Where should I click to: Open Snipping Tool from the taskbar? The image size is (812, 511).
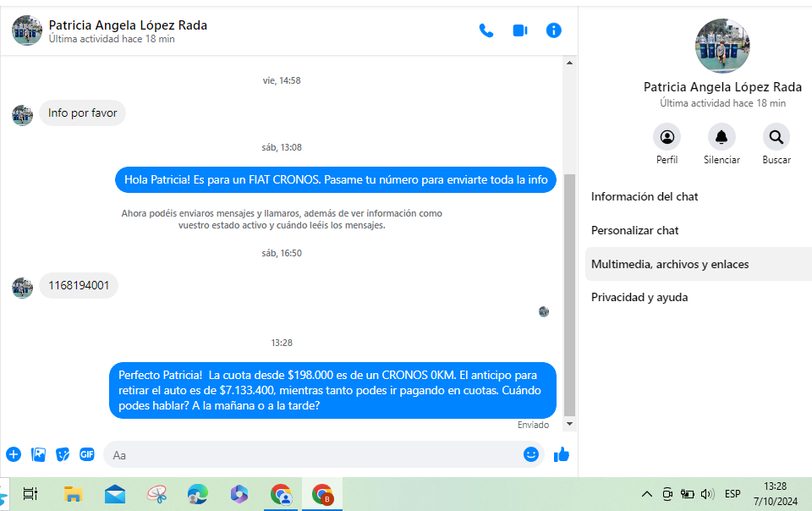[156, 494]
